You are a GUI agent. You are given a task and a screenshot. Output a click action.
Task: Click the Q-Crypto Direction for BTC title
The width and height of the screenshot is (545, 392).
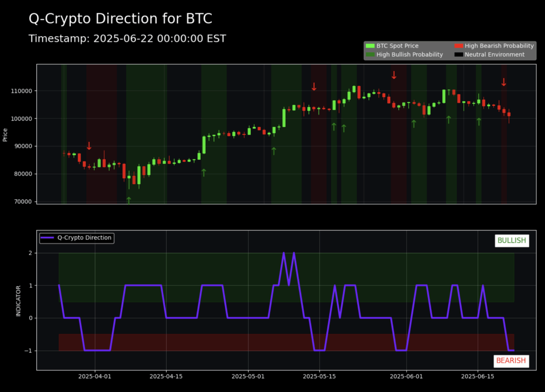coord(120,18)
